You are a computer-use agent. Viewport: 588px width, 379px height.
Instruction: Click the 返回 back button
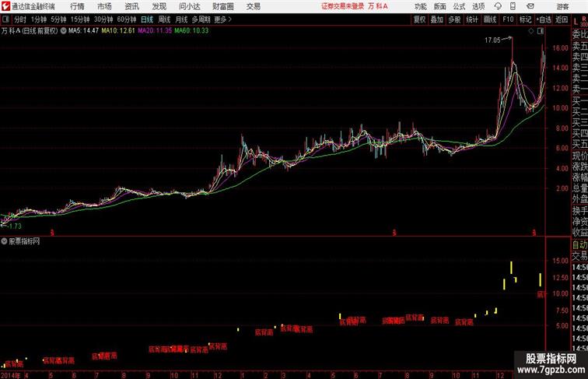pyautogui.click(x=562, y=19)
